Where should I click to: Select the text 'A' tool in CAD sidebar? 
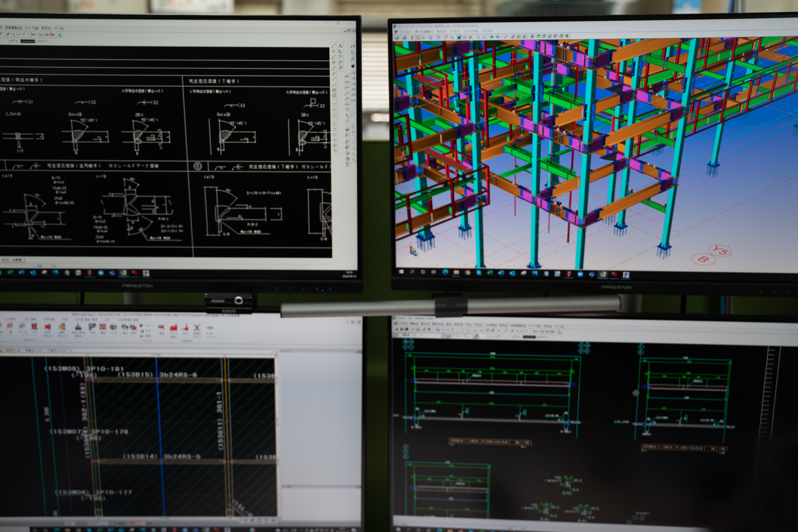click(340, 46)
